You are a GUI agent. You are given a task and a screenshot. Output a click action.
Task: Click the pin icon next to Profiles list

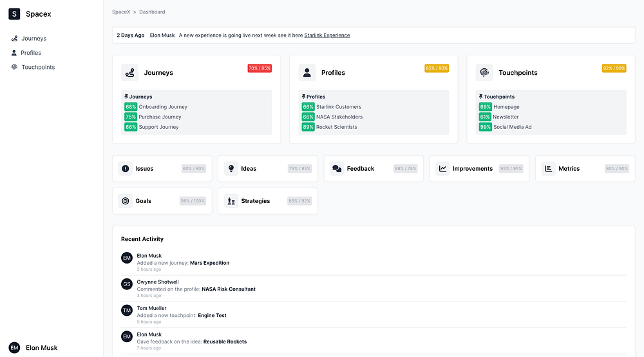[x=303, y=97]
